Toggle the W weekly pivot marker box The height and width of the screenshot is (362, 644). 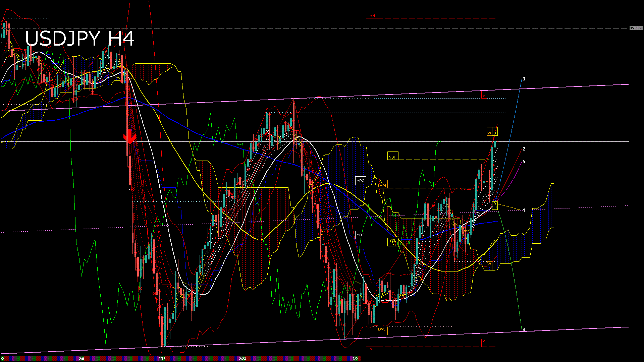489,132
